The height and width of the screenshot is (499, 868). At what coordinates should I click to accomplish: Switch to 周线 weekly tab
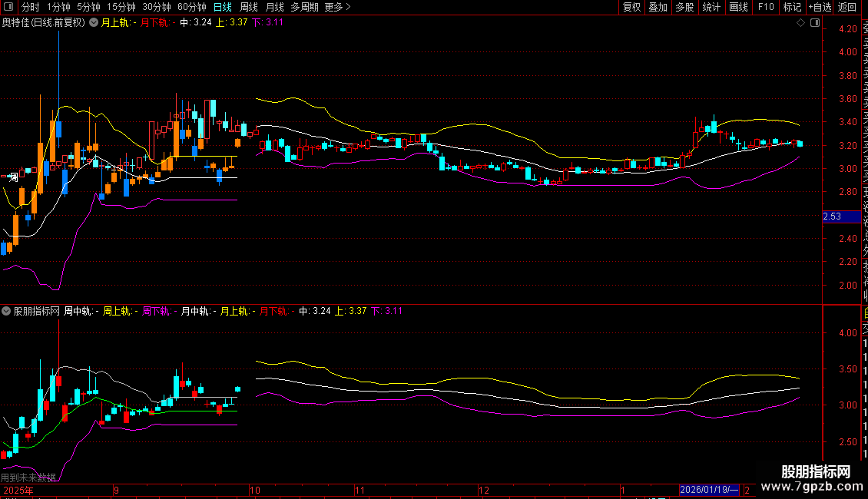click(x=249, y=7)
